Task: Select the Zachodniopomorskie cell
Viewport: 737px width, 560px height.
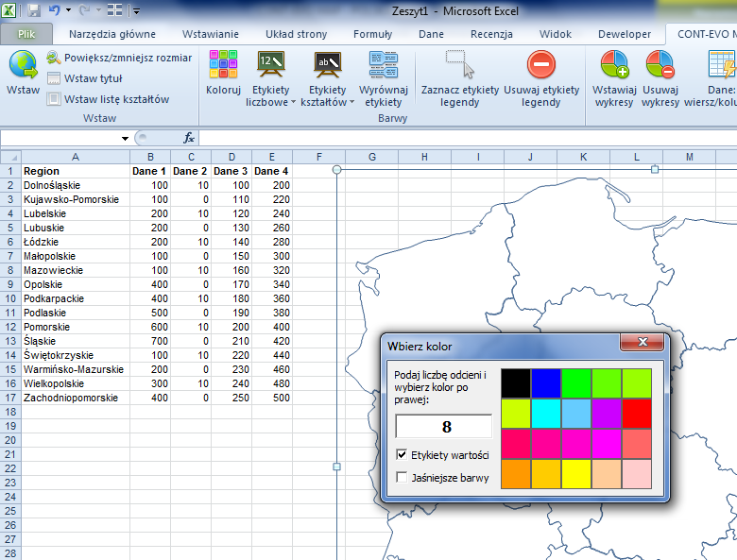Action: pyautogui.click(x=76, y=398)
